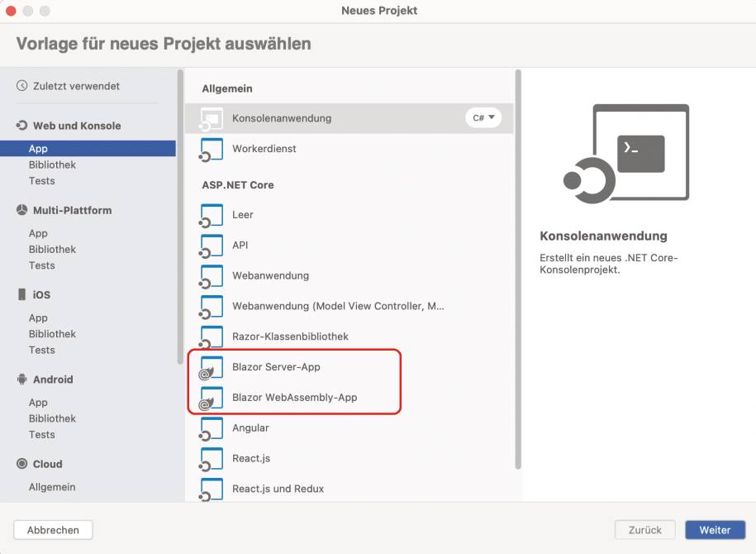Select Tests under Web und Konsole

tap(42, 181)
